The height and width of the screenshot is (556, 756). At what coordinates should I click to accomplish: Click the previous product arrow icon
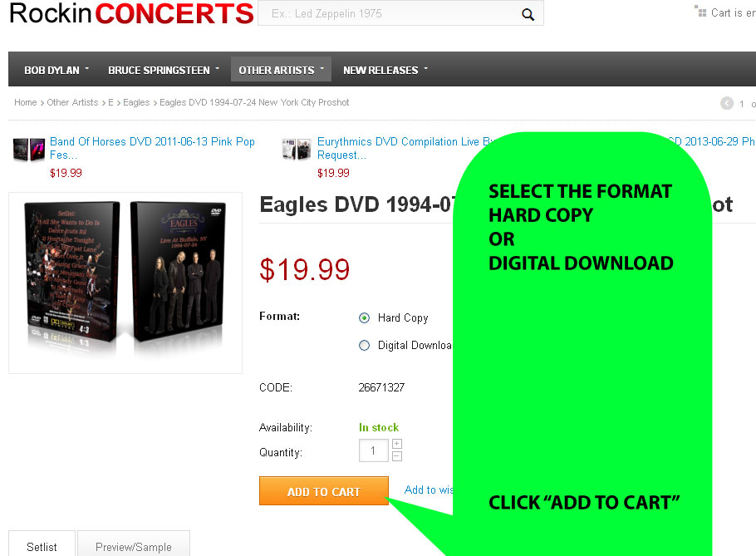pyautogui.click(x=727, y=103)
